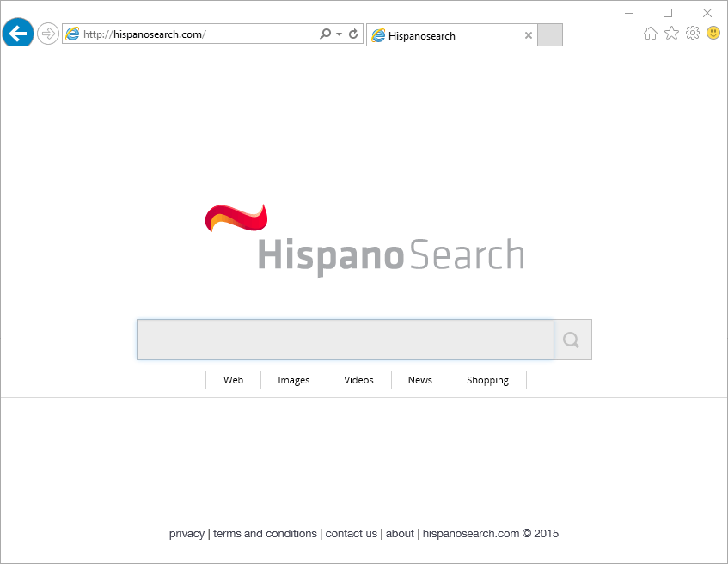Close the browser window
Image resolution: width=728 pixels, height=564 pixels.
[707, 13]
